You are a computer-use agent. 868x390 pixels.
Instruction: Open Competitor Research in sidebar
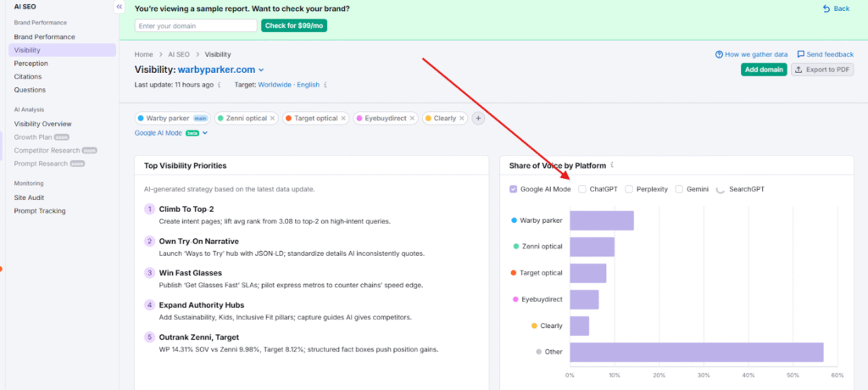pyautogui.click(x=55, y=150)
